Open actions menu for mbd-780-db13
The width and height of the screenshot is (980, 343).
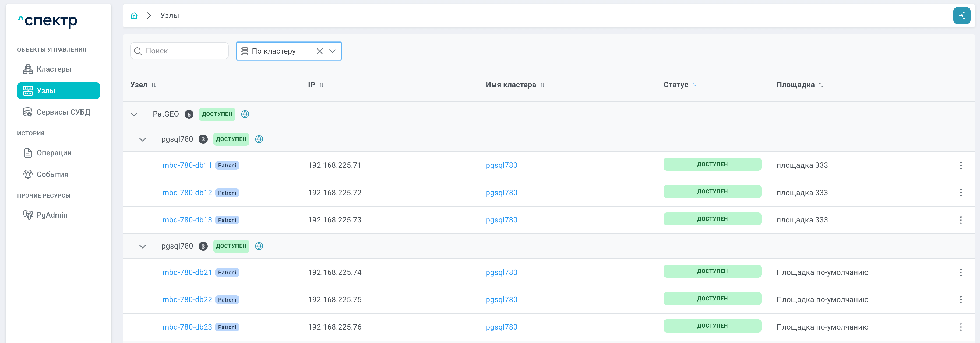[961, 220]
